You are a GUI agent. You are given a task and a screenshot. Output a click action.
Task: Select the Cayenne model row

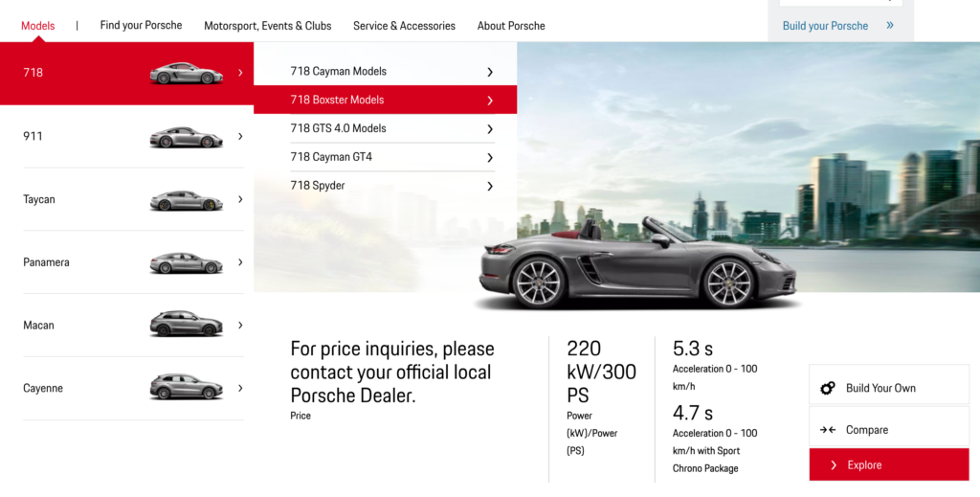coord(133,388)
